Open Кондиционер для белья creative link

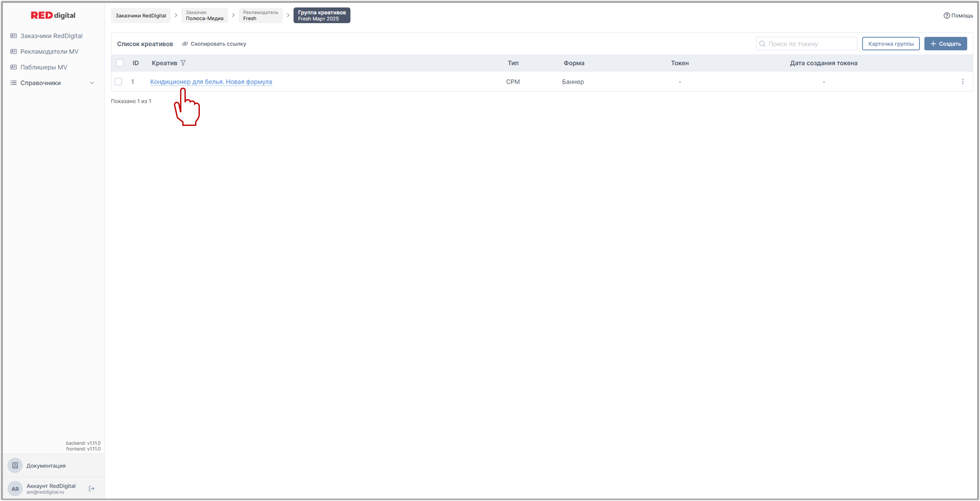pos(211,82)
